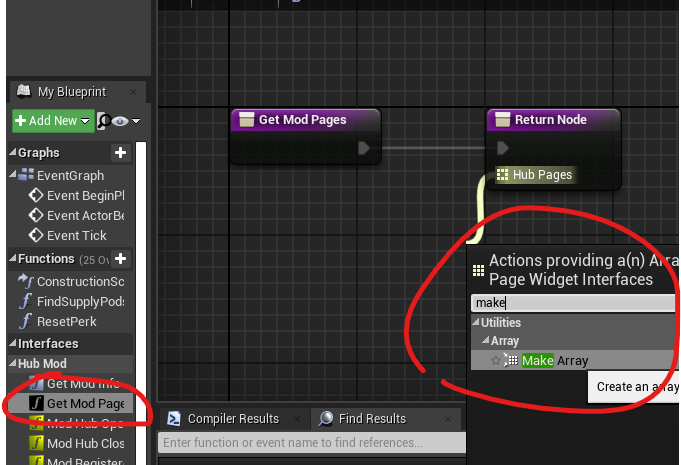Collapse the Hub Mod category
The width and height of the screenshot is (681, 465).
[13, 363]
